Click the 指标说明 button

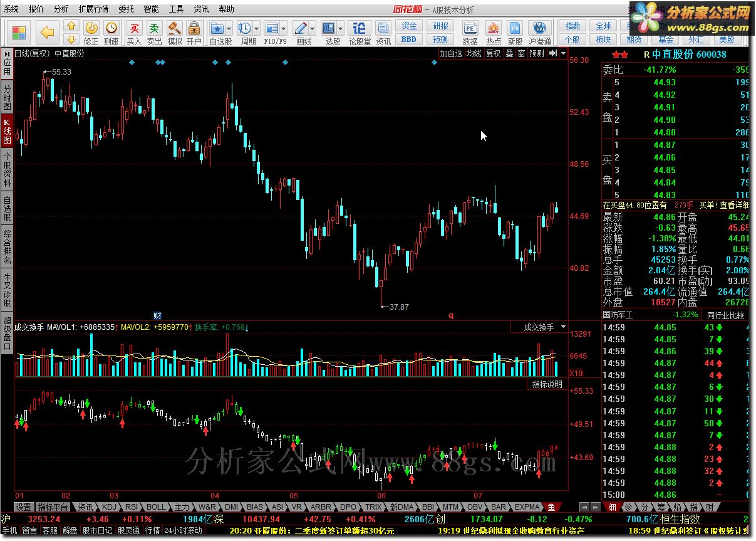[547, 384]
